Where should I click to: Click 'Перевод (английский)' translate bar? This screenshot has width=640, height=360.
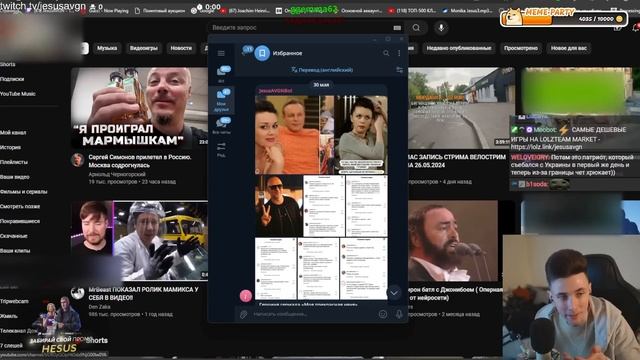point(322,70)
